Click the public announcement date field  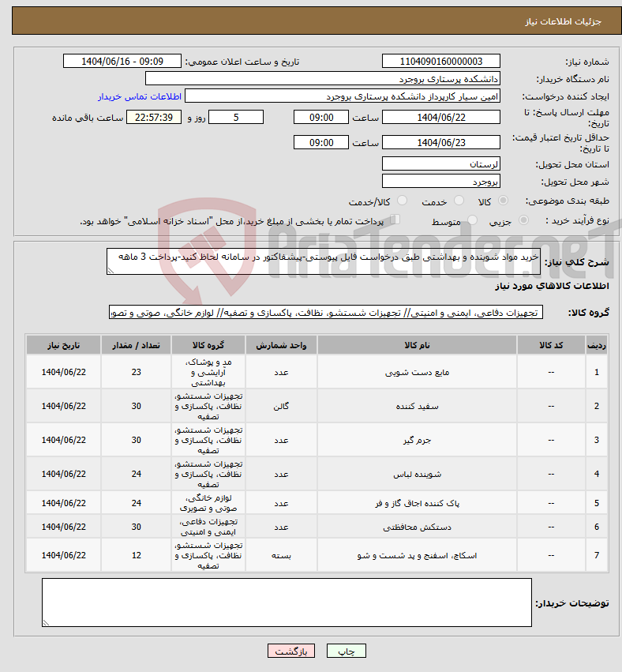click(x=122, y=62)
